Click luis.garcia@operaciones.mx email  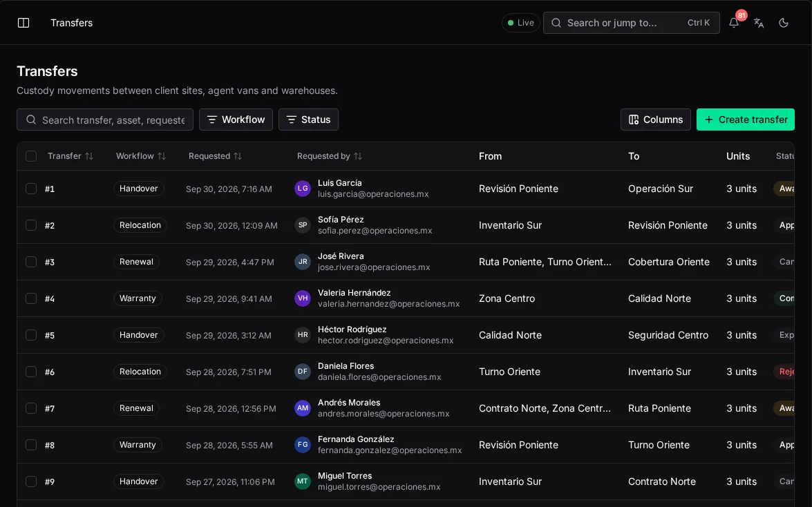pyautogui.click(x=373, y=194)
